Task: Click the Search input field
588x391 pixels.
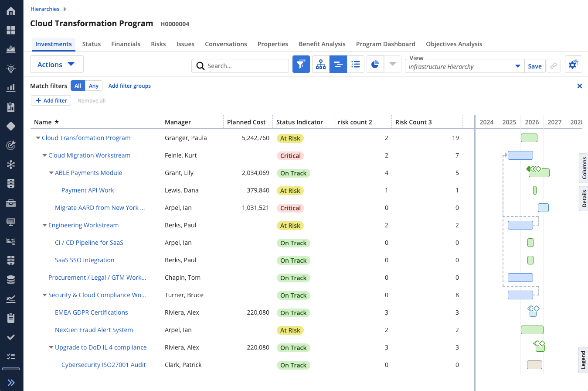Action: pyautogui.click(x=240, y=66)
